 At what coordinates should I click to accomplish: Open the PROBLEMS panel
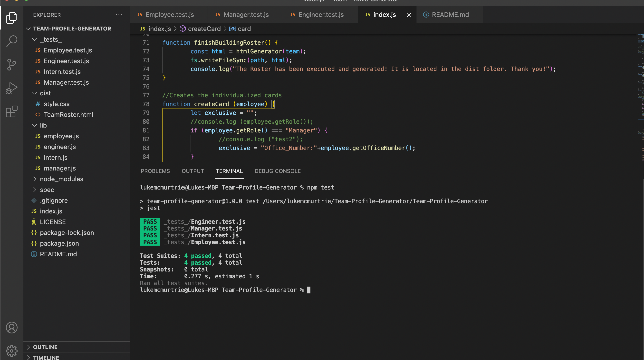coord(155,171)
